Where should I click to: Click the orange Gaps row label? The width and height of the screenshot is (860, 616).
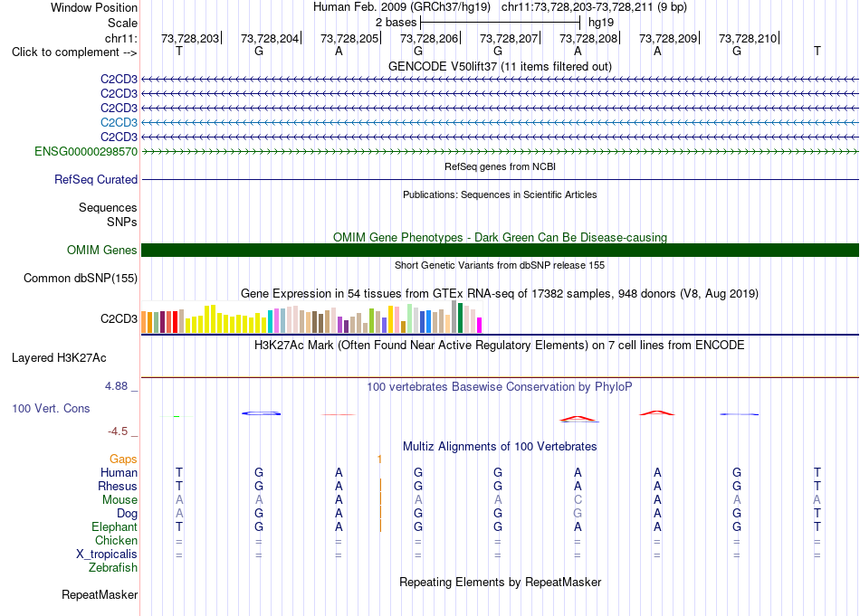[x=123, y=459]
